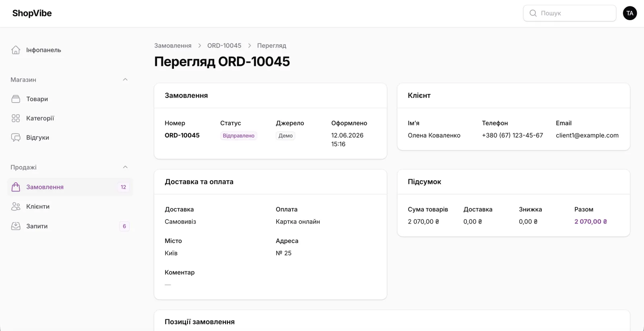
Task: Click the Підсумок card heading
Action: [425, 182]
